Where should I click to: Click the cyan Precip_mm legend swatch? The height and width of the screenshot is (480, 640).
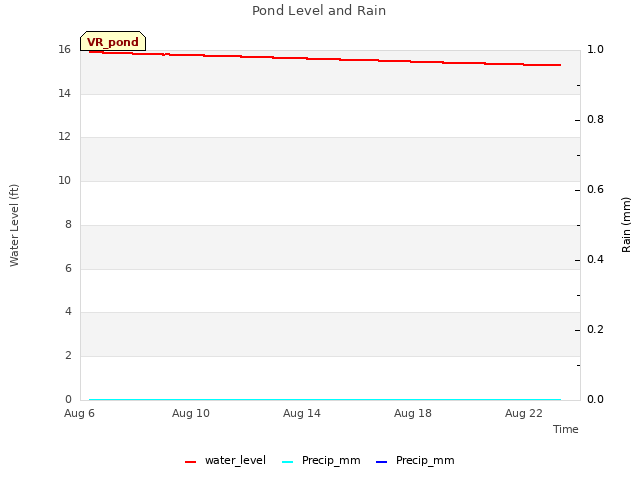tap(288, 462)
